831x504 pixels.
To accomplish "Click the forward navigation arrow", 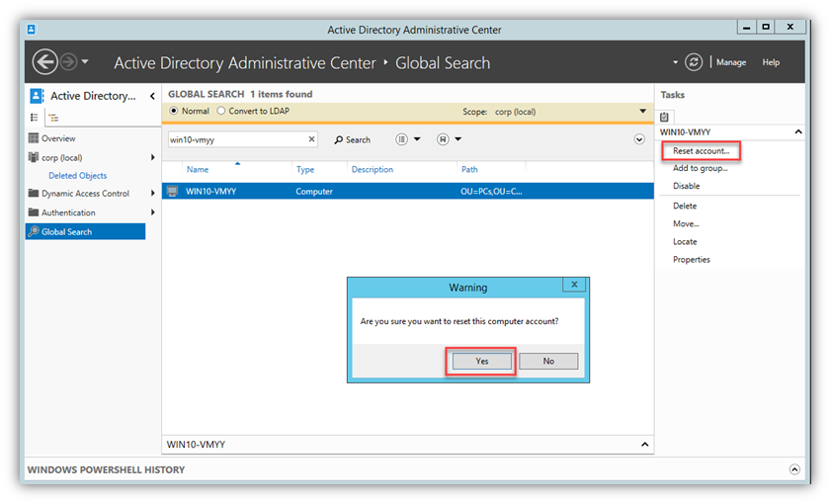I will pyautogui.click(x=68, y=62).
